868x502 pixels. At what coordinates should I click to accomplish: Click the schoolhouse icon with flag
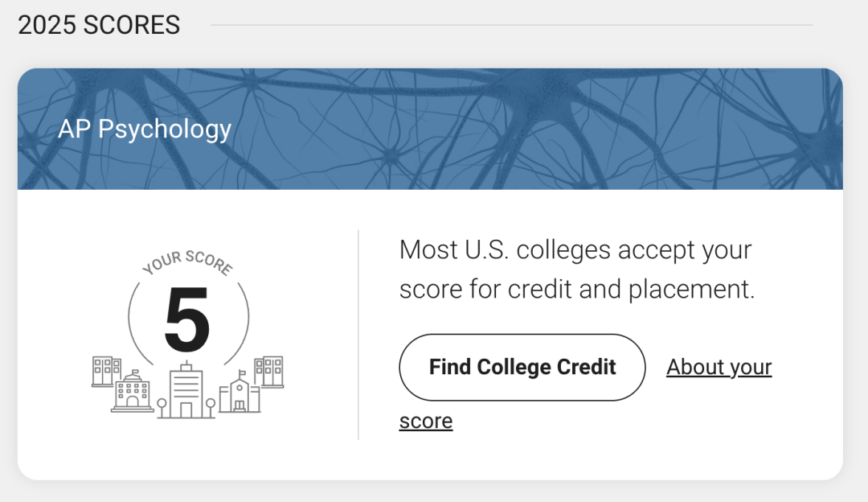pos(240,392)
